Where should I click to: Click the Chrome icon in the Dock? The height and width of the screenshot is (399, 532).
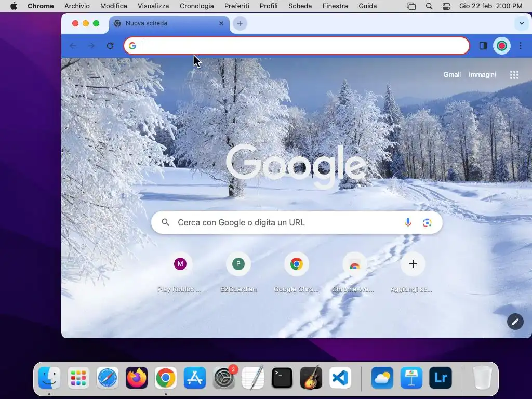(166, 378)
